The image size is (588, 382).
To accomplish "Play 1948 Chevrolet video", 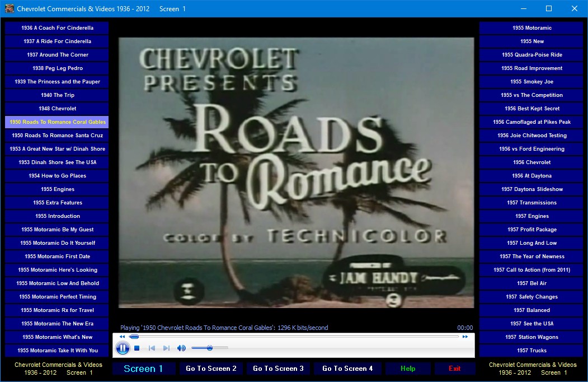I will (x=57, y=109).
